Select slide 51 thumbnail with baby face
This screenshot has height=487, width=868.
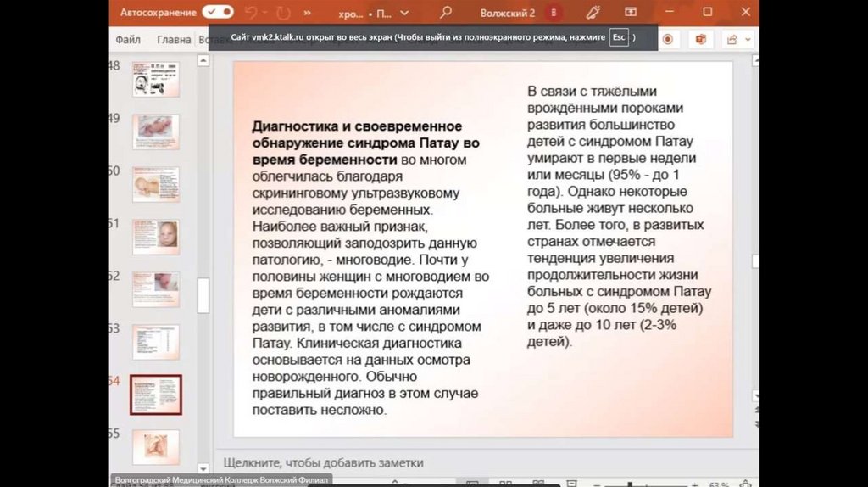pyautogui.click(x=156, y=237)
